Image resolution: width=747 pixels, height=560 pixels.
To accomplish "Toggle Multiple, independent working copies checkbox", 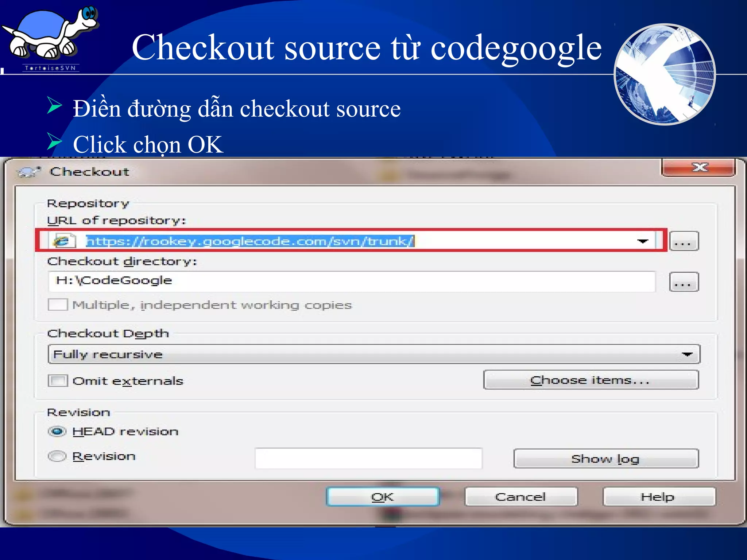I will [58, 304].
